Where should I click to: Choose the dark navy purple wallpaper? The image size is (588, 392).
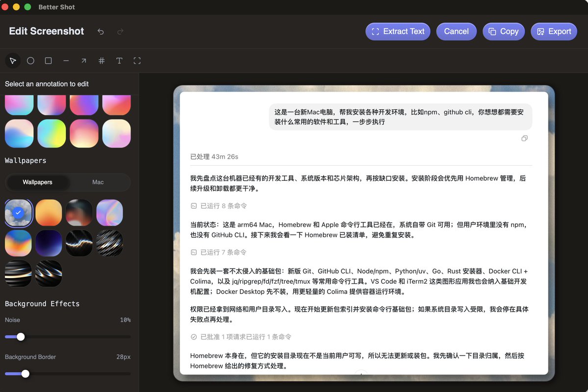(49, 243)
